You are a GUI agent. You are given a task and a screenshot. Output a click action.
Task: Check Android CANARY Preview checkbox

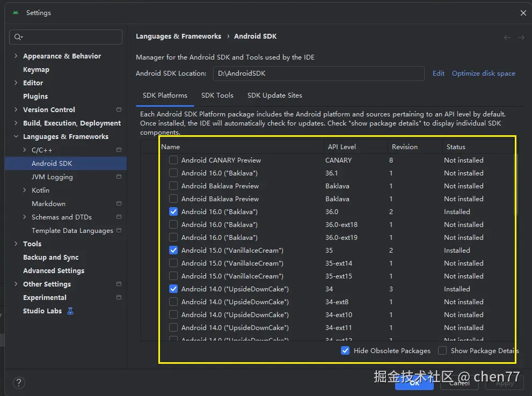[x=173, y=160]
